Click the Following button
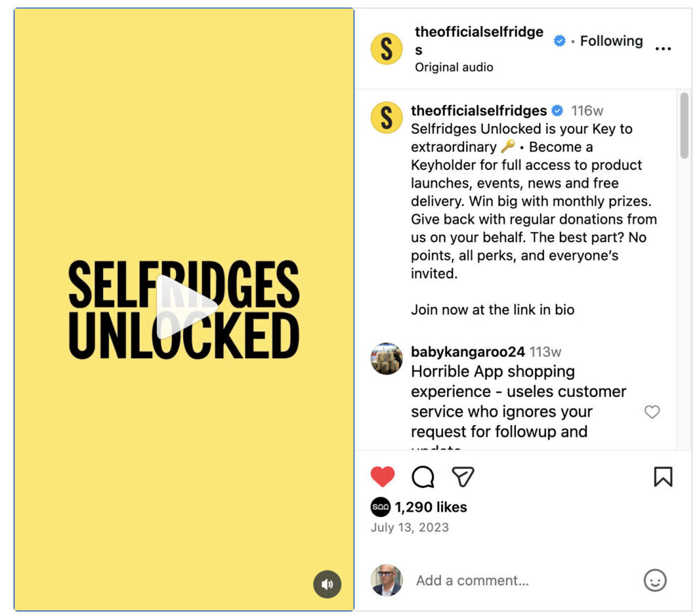699x616 pixels. coord(611,41)
